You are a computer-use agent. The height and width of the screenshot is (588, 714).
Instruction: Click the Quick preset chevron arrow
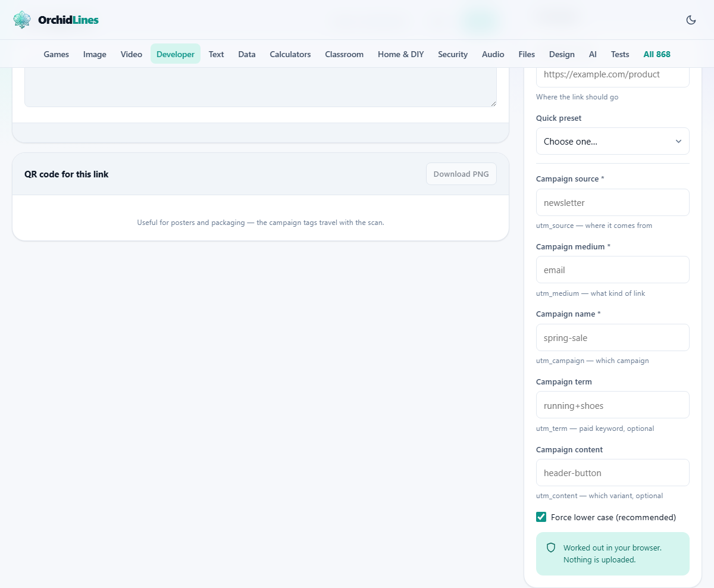point(678,141)
